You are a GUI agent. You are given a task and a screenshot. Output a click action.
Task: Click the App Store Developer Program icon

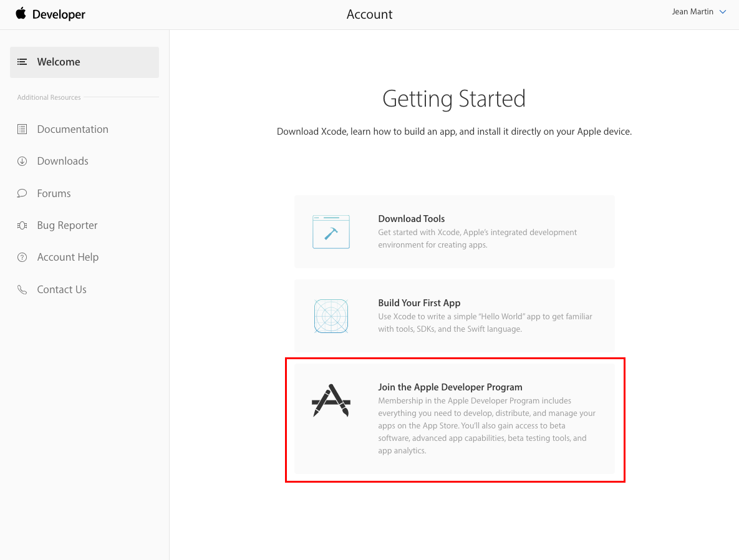coord(331,400)
